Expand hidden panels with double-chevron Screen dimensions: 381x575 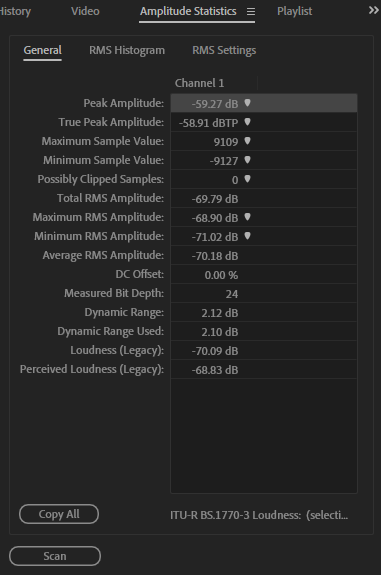point(373,10)
